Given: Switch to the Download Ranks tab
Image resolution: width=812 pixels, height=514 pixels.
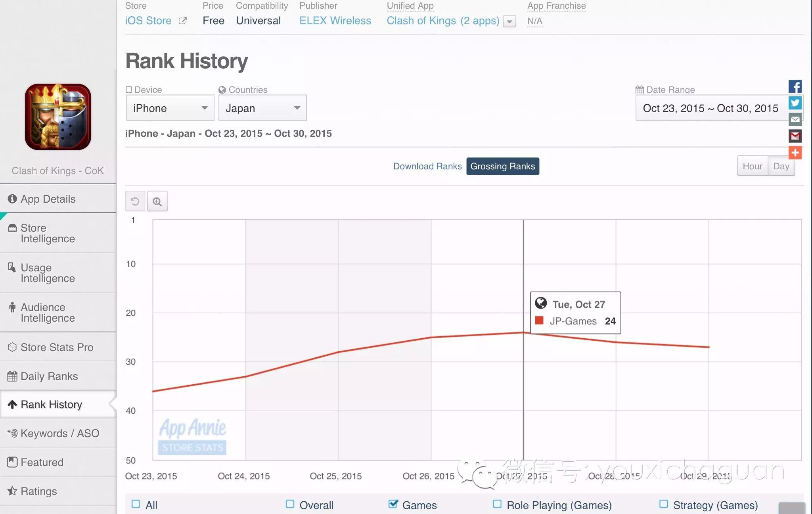Looking at the screenshot, I should [x=427, y=166].
